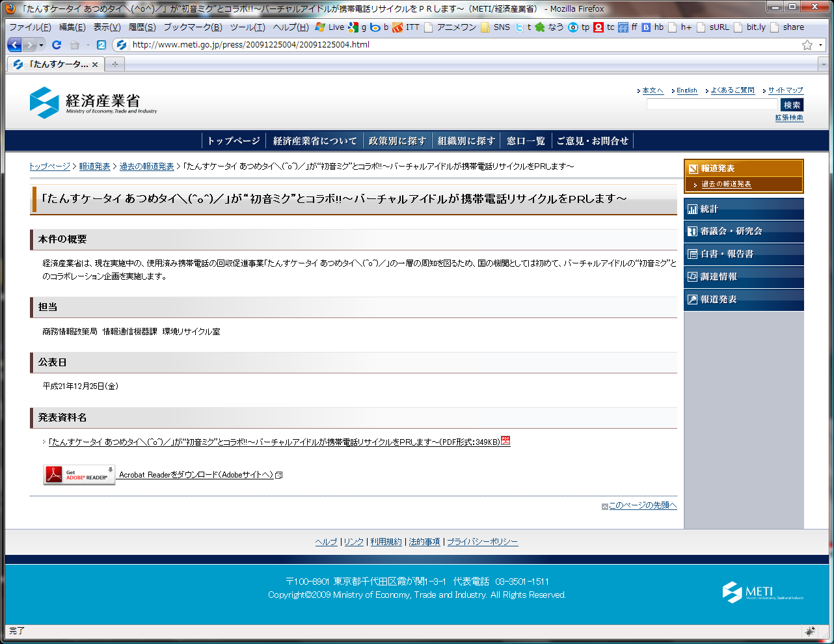Click the Get Adobe Reader badge

pos(79,475)
